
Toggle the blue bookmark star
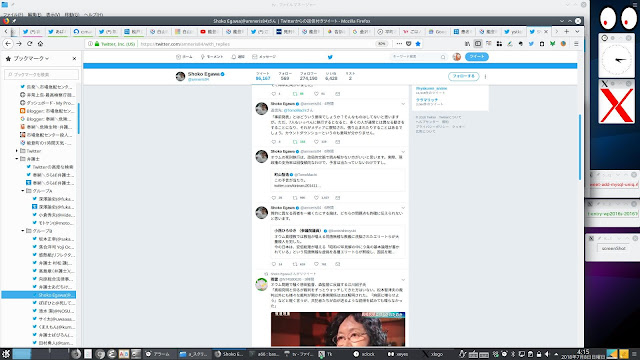418,44
